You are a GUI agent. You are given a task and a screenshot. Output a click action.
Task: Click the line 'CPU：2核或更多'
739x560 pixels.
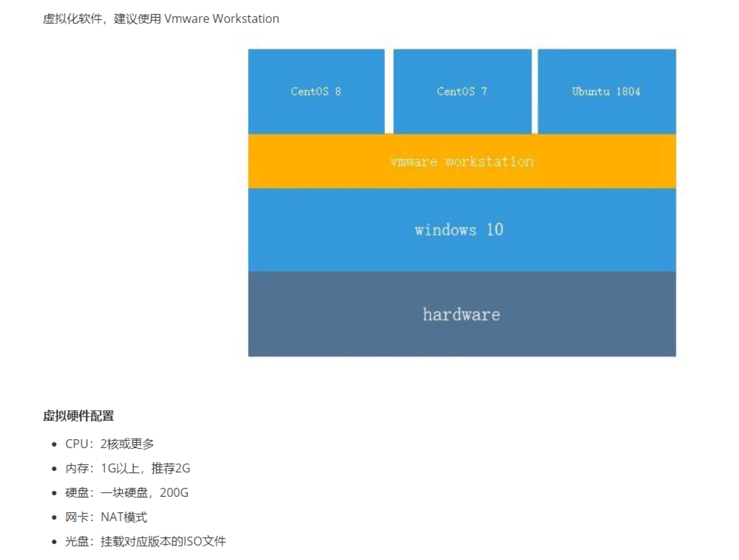pyautogui.click(x=110, y=444)
